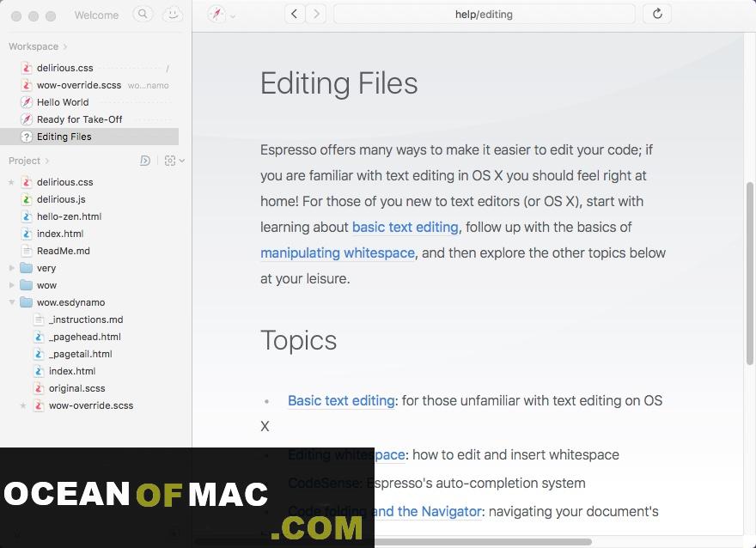Click the Topics heading

click(x=298, y=341)
